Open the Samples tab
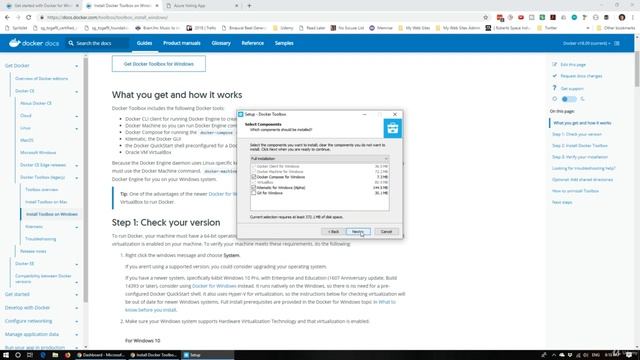Screen dimensions: 640x360 [284, 43]
